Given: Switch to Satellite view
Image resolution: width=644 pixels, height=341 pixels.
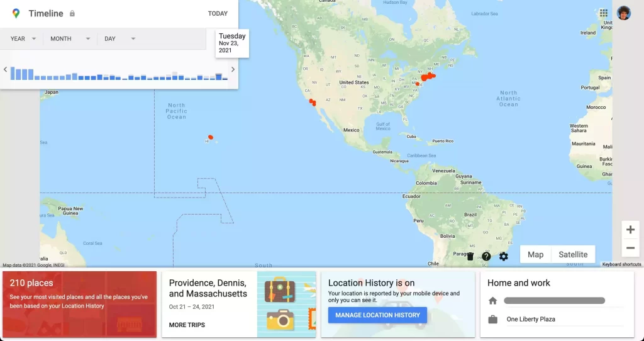Looking at the screenshot, I should (x=573, y=254).
